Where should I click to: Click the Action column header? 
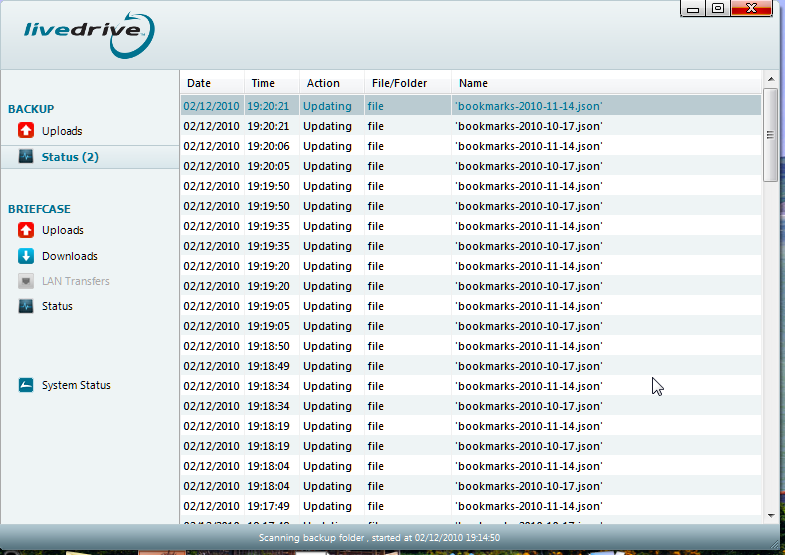pos(323,83)
